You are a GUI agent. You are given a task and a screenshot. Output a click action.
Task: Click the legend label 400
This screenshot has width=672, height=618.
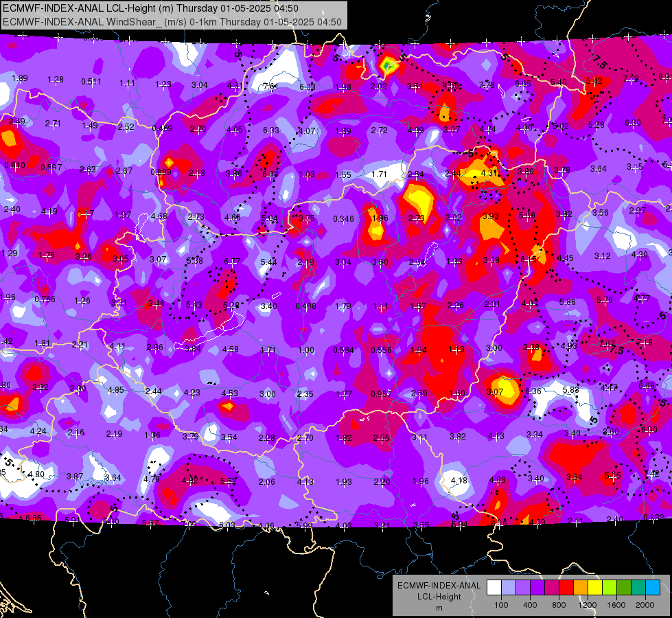pos(530,605)
